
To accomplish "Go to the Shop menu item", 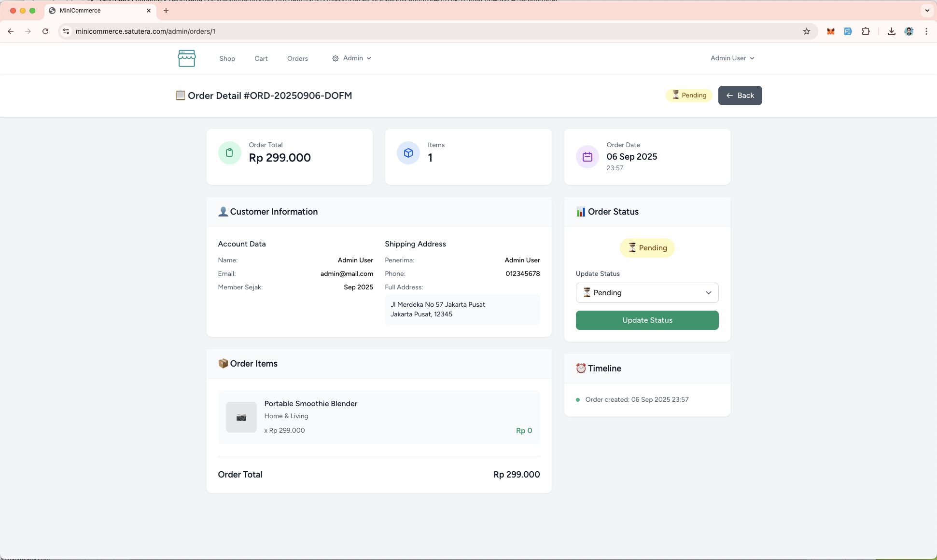I will click(x=227, y=58).
